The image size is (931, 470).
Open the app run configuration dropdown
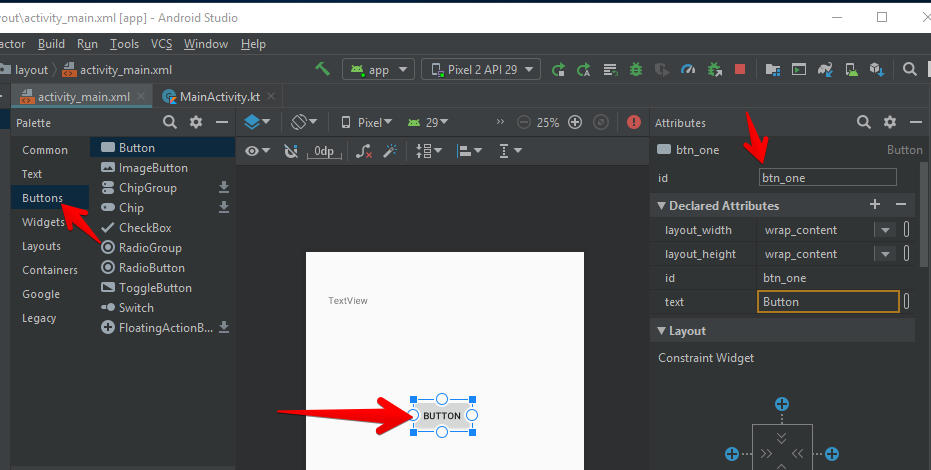tap(378, 69)
